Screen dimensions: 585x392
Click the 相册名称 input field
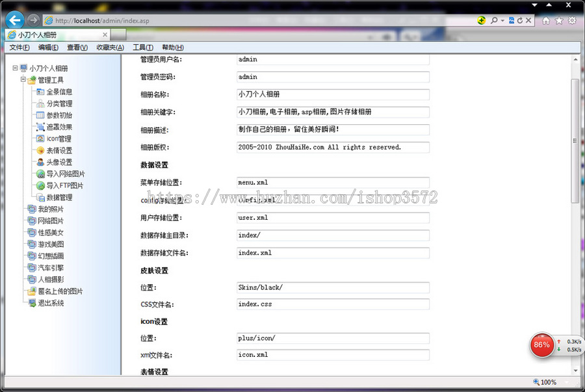pyautogui.click(x=331, y=94)
